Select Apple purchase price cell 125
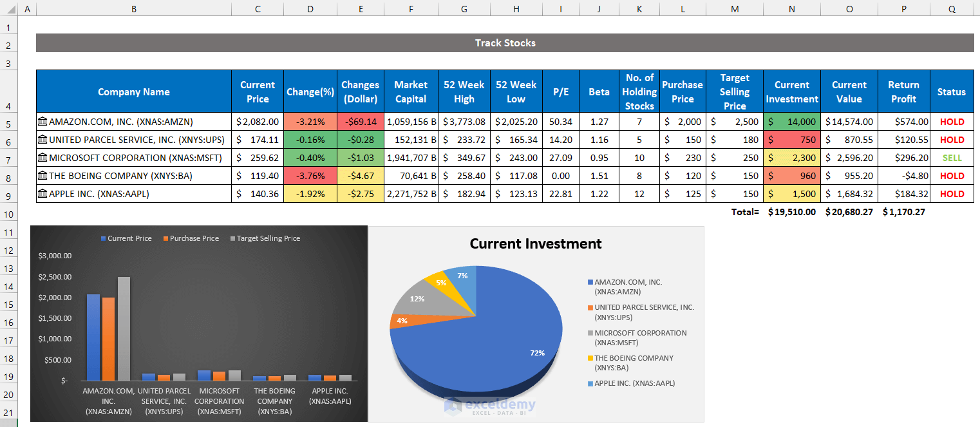This screenshot has height=427, width=980. pyautogui.click(x=683, y=194)
